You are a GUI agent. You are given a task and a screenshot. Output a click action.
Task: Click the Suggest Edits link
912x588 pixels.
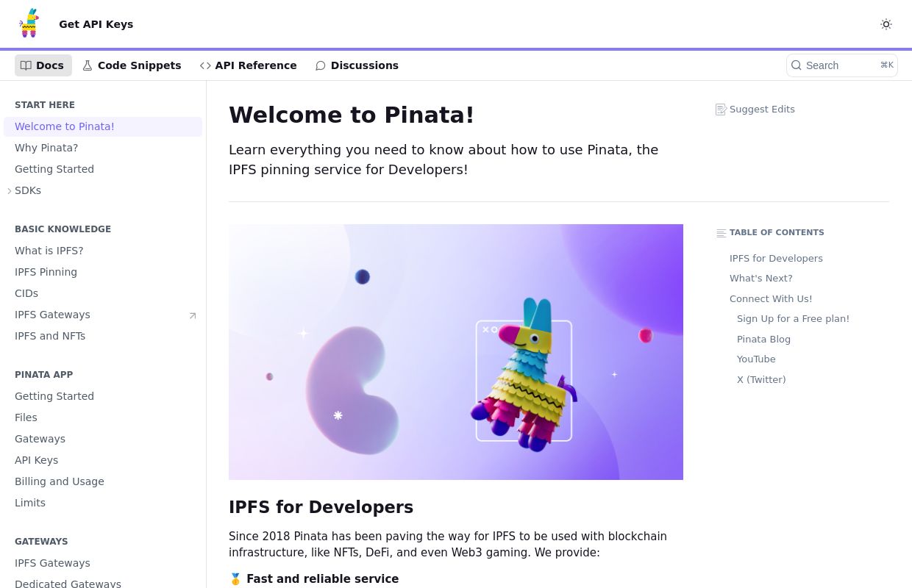755,110
